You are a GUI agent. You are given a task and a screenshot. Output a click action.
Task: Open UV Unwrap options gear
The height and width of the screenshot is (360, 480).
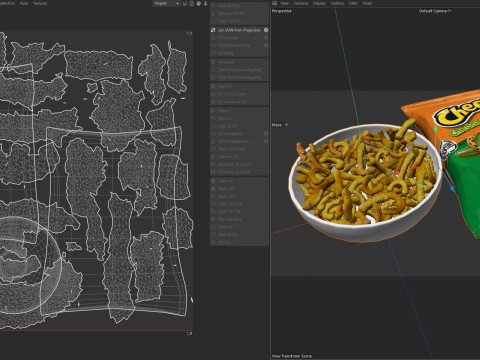point(266,38)
